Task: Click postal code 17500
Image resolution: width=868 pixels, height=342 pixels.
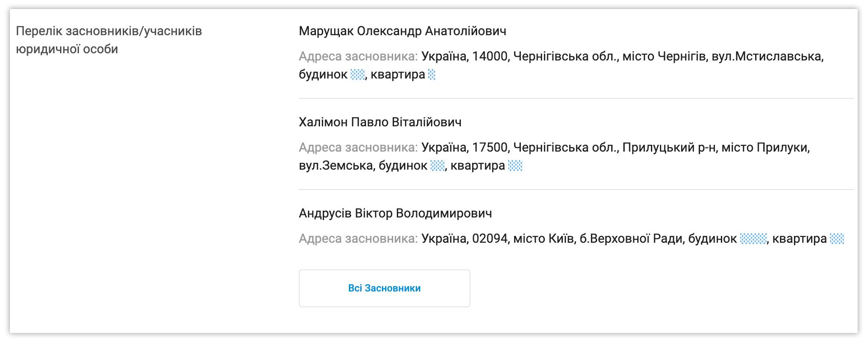Action: click(x=489, y=148)
